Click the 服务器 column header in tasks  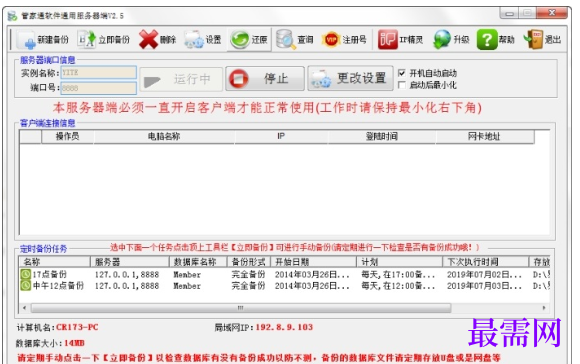[130, 262]
